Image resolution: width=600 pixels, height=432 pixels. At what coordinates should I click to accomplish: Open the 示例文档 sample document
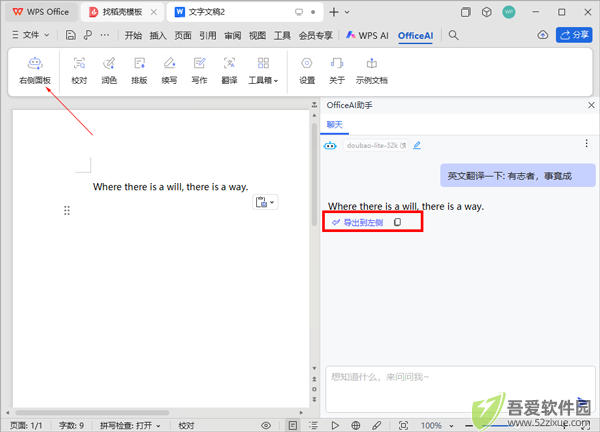point(372,71)
